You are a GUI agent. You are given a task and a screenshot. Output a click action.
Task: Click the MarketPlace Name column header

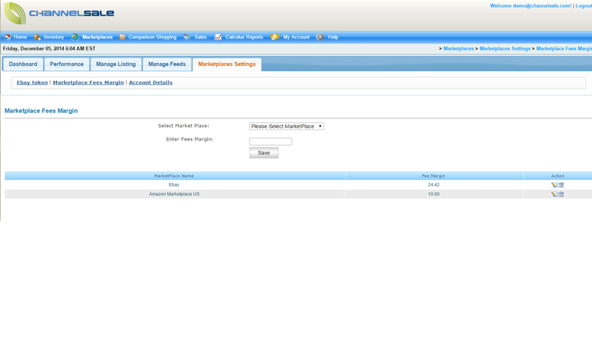[x=174, y=176]
